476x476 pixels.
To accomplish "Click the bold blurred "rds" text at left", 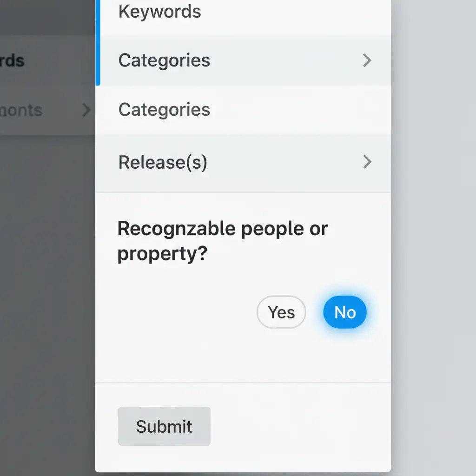I will pos(12,60).
